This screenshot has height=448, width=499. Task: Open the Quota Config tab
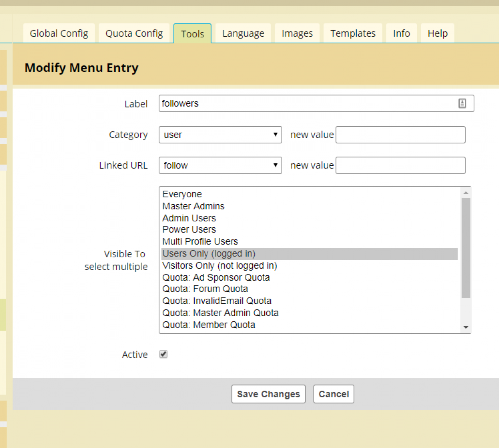134,34
